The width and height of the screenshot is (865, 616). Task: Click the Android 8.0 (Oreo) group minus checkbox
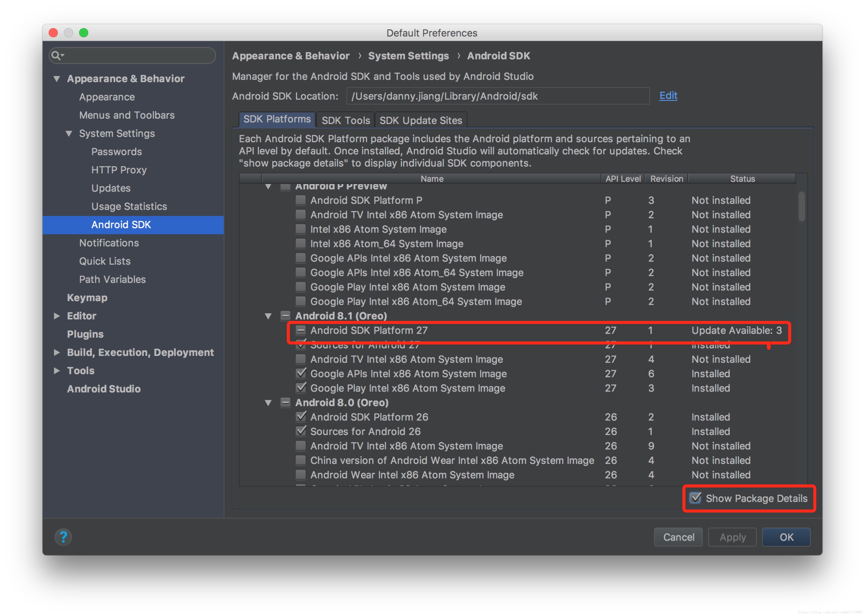click(285, 402)
